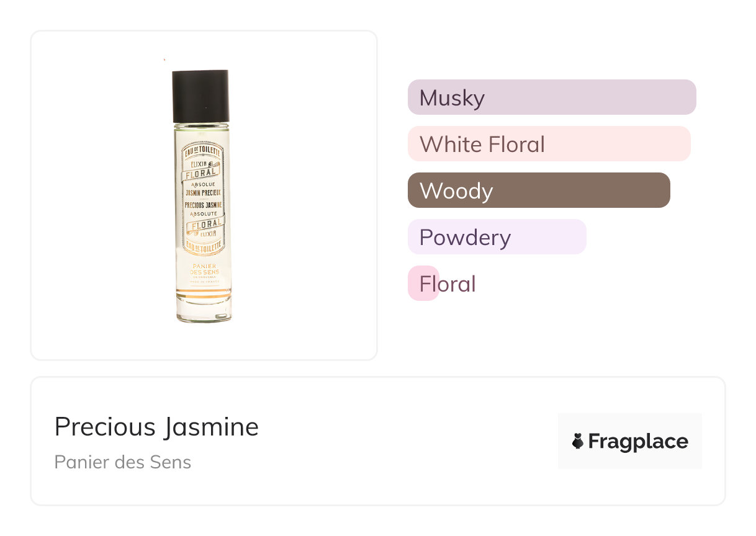Click the Fragplace wordmark text
The width and height of the screenshot is (756, 536).
point(638,441)
